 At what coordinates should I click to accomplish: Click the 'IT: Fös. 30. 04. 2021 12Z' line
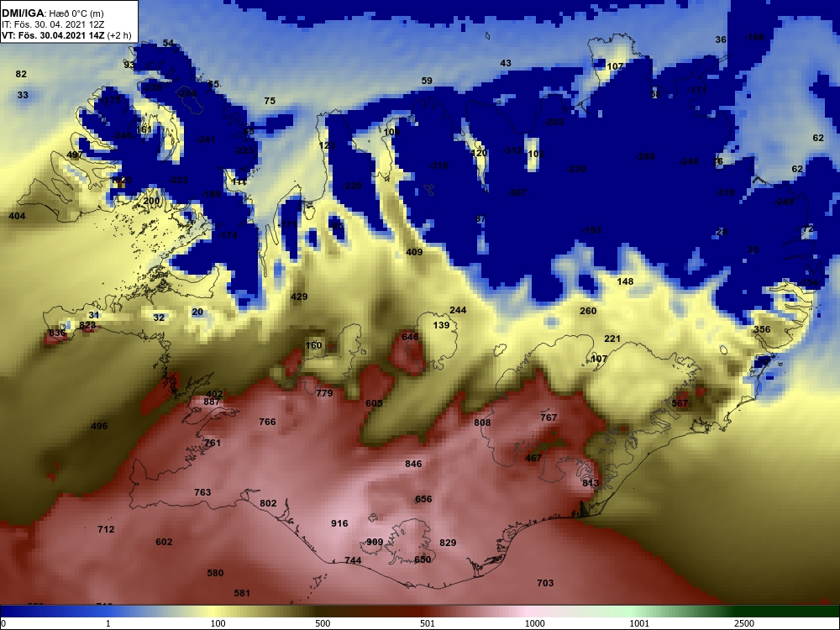[x=52, y=24]
